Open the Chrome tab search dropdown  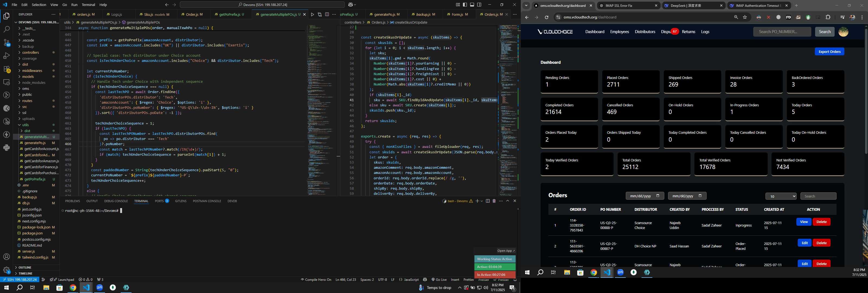(x=526, y=5)
